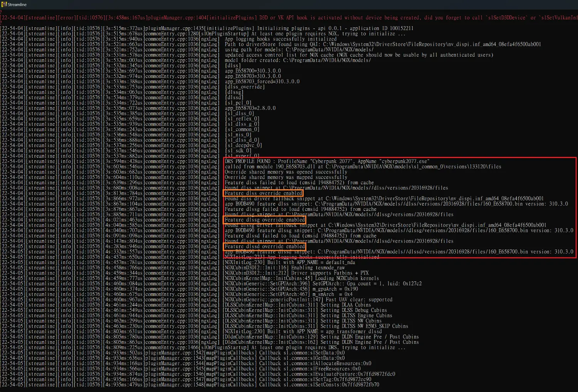
Task: Click the highlighted 'Feature dlssd override enabled' text
Action: pos(265,246)
